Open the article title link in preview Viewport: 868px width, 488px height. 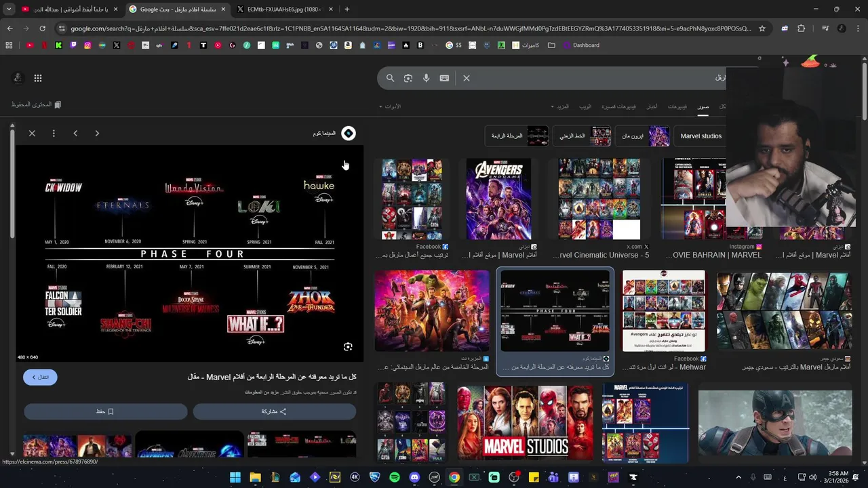(x=271, y=377)
